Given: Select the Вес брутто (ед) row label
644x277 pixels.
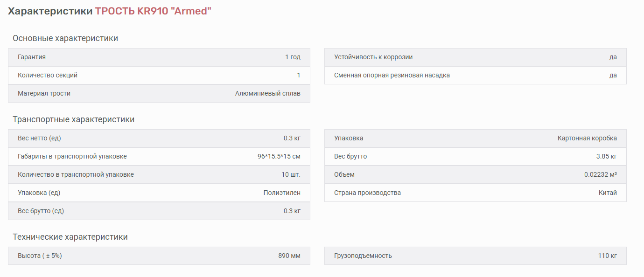Looking at the screenshot, I should tap(41, 211).
